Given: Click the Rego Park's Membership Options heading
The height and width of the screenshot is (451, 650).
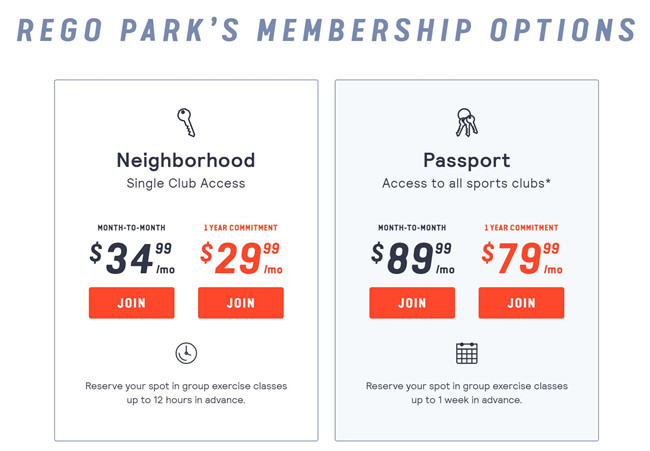Looking at the screenshot, I should coord(326,30).
